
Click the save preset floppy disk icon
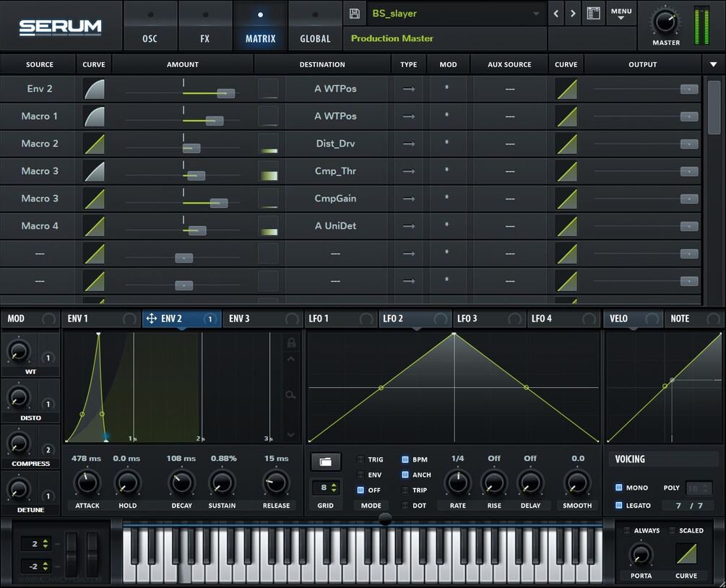[354, 14]
